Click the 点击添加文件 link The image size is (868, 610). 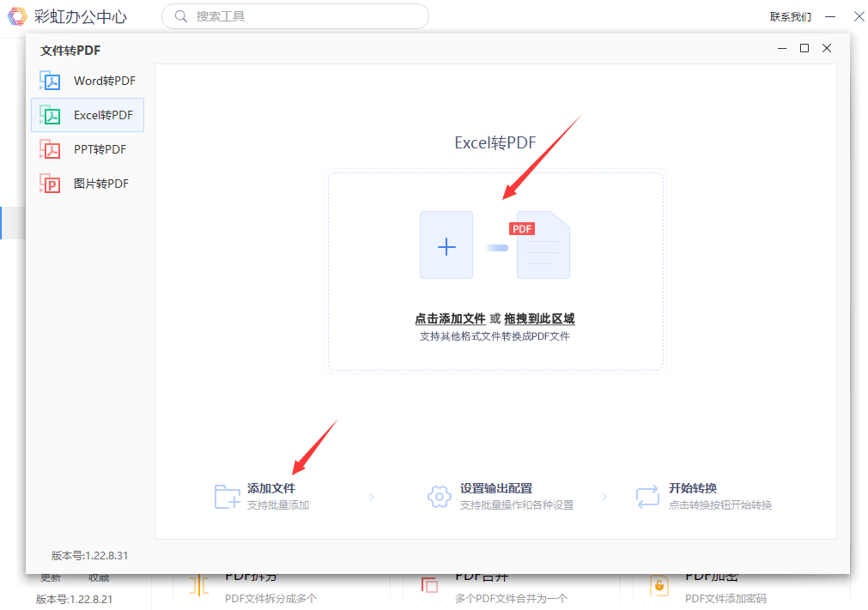pyautogui.click(x=450, y=318)
